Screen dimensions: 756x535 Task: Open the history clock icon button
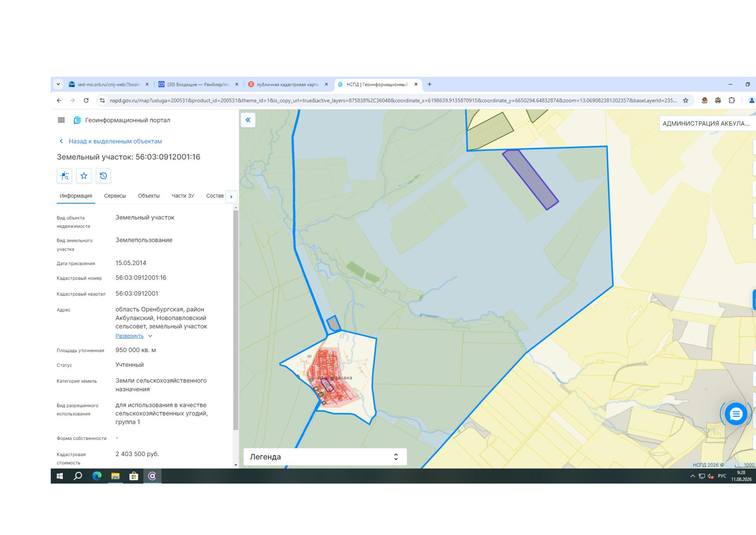click(x=103, y=176)
